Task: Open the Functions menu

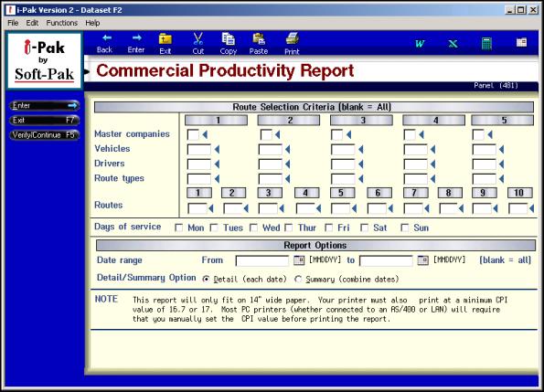Action: 62,23
